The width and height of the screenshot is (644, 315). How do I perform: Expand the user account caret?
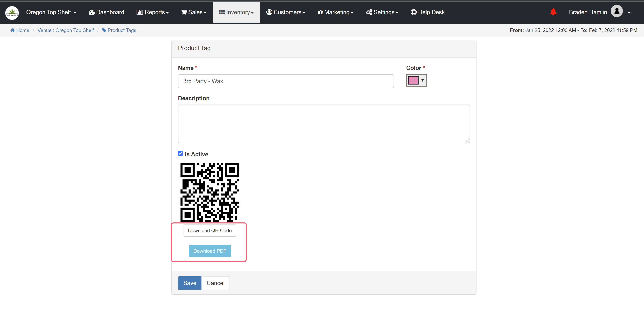pyautogui.click(x=629, y=13)
